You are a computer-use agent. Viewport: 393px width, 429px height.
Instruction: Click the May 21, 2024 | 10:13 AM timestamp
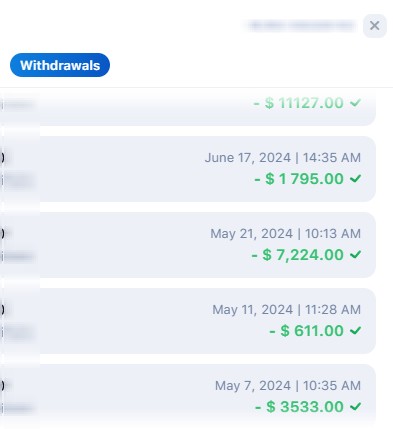(x=286, y=234)
